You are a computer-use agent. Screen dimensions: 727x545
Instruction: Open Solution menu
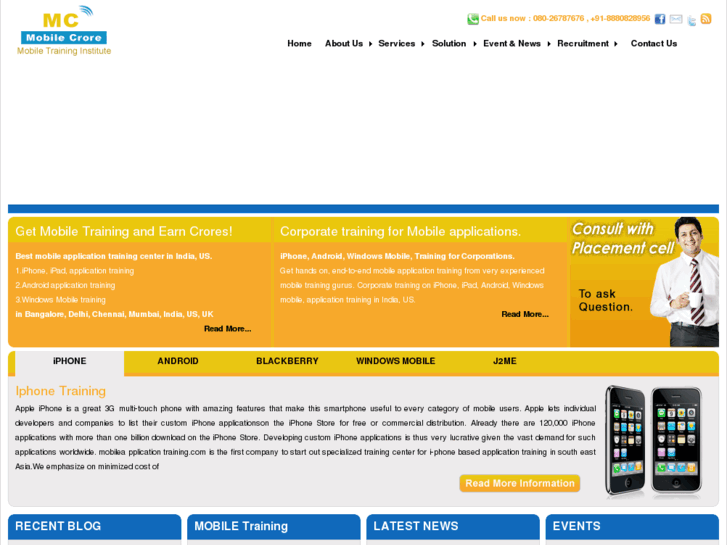[449, 44]
